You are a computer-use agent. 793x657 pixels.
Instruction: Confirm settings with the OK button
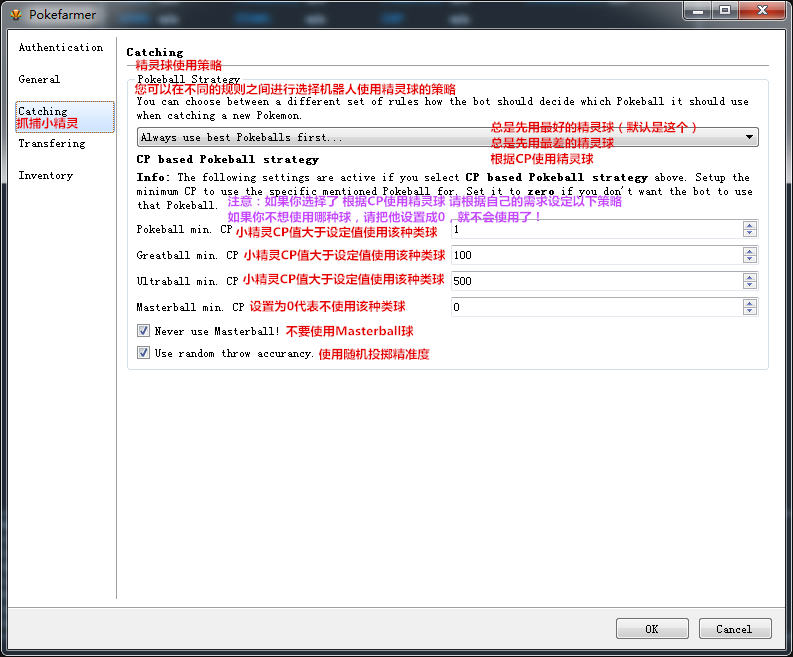[x=652, y=629]
